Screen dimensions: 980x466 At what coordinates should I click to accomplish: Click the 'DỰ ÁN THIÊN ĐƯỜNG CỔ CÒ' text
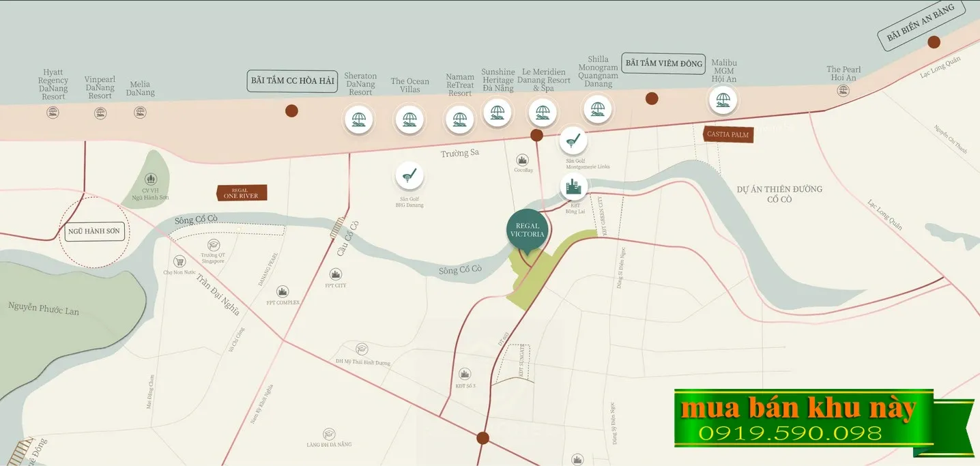click(x=780, y=194)
